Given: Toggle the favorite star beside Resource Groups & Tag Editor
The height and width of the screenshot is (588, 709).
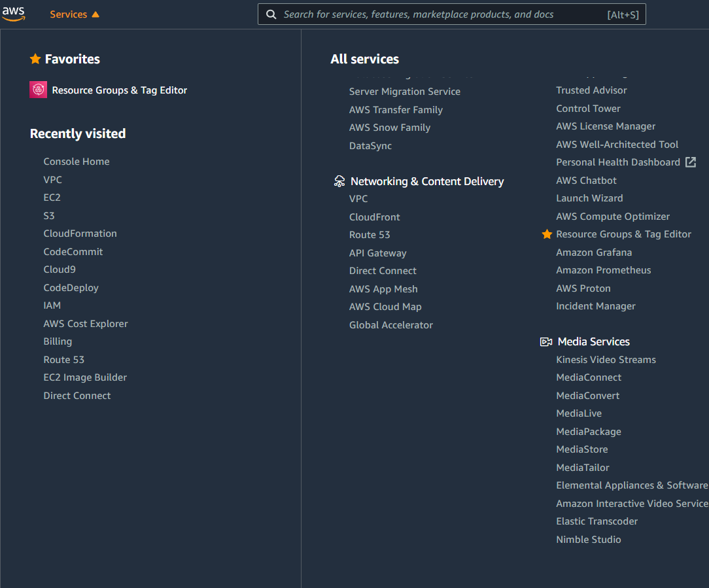Looking at the screenshot, I should pos(547,233).
